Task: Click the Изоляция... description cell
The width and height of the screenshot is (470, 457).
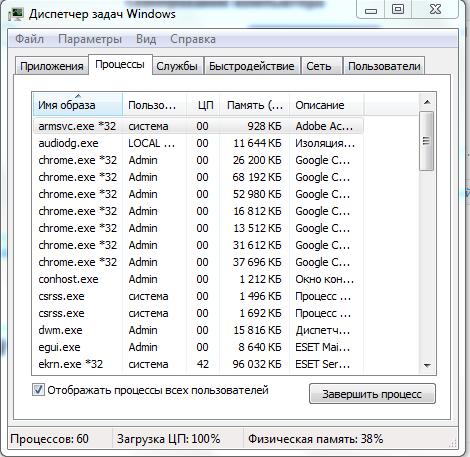Action: (x=325, y=143)
